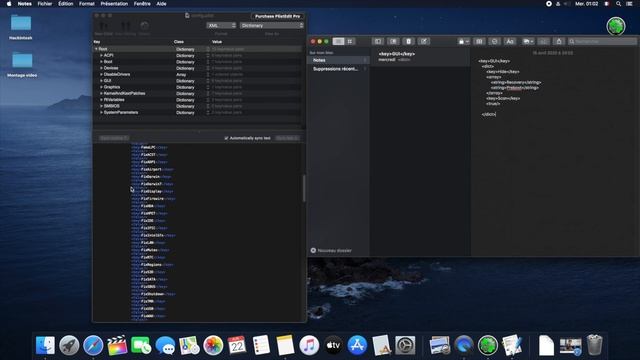640x360 pixels.
Task: Click the Key column header
Action: click(97, 42)
